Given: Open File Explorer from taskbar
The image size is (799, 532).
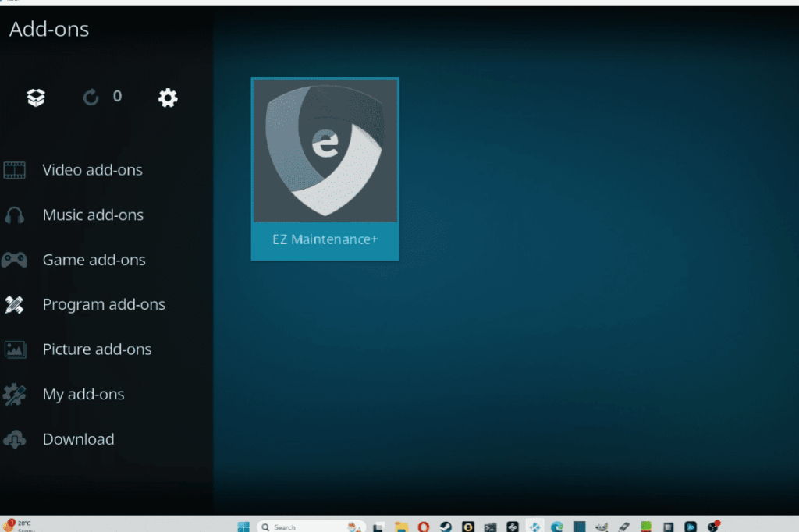Looking at the screenshot, I should tap(401, 527).
